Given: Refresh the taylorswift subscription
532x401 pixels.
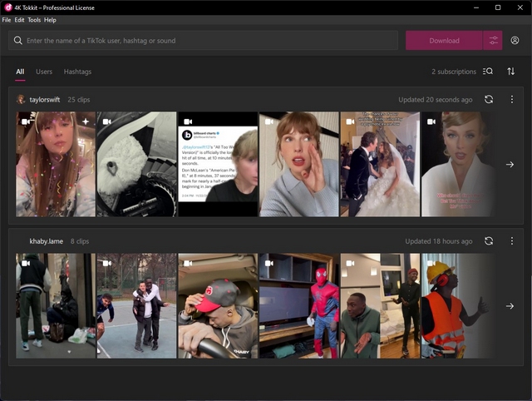Looking at the screenshot, I should (489, 100).
